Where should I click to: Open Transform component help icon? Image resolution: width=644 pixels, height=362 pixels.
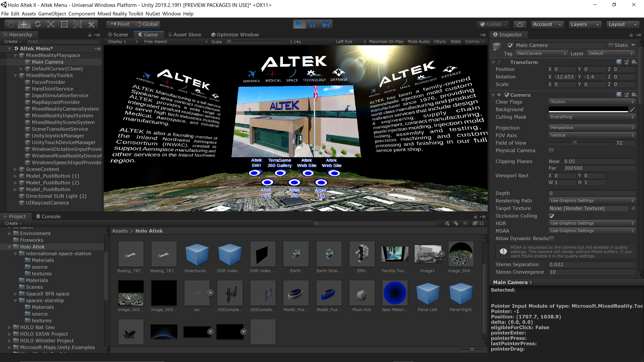tap(619, 62)
